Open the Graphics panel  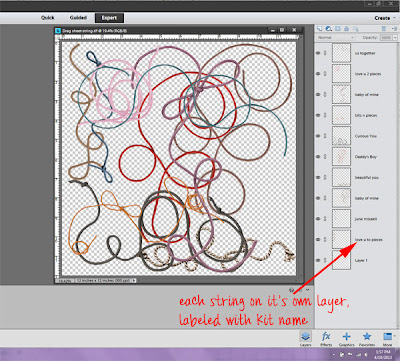pyautogui.click(x=346, y=339)
